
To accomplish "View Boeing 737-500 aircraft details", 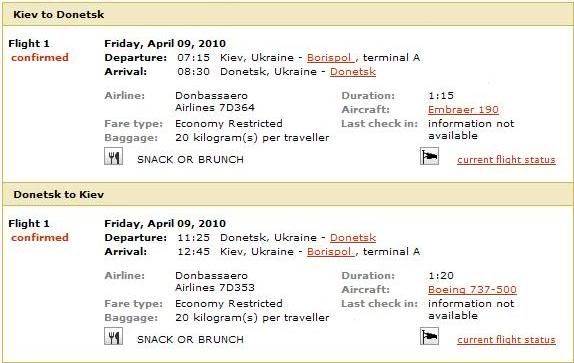I will [472, 290].
